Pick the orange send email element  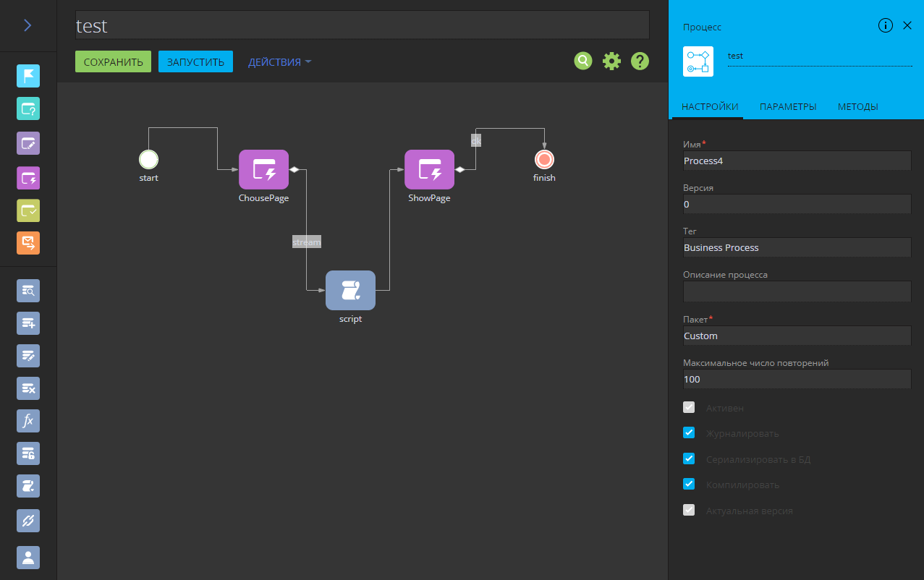(x=28, y=242)
